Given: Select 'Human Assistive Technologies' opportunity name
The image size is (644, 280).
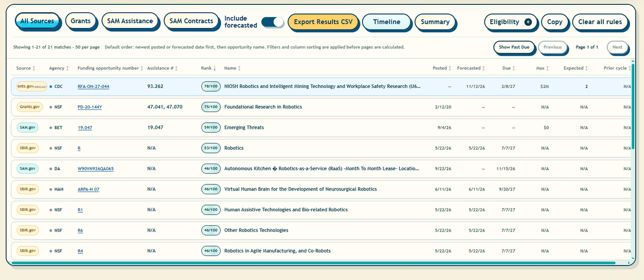Looking at the screenshot, I should (x=286, y=210).
